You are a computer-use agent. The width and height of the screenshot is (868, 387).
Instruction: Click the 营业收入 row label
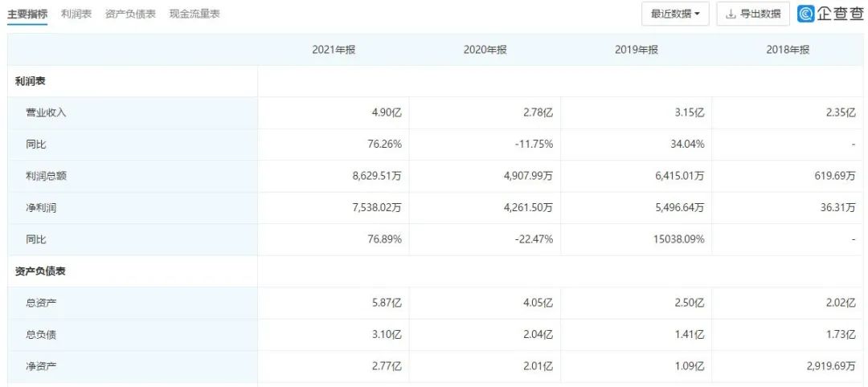[x=46, y=112]
